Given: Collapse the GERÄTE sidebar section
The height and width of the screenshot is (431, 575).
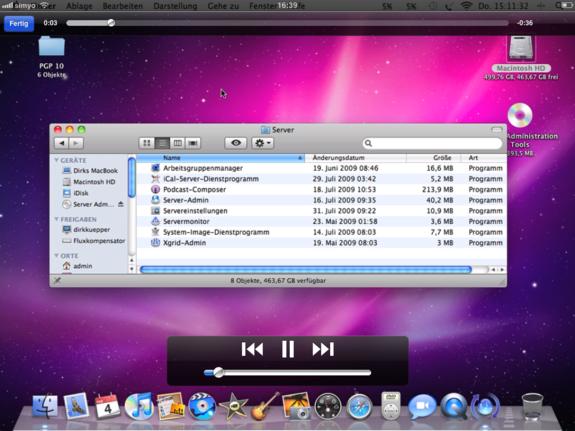Looking at the screenshot, I should (56, 160).
